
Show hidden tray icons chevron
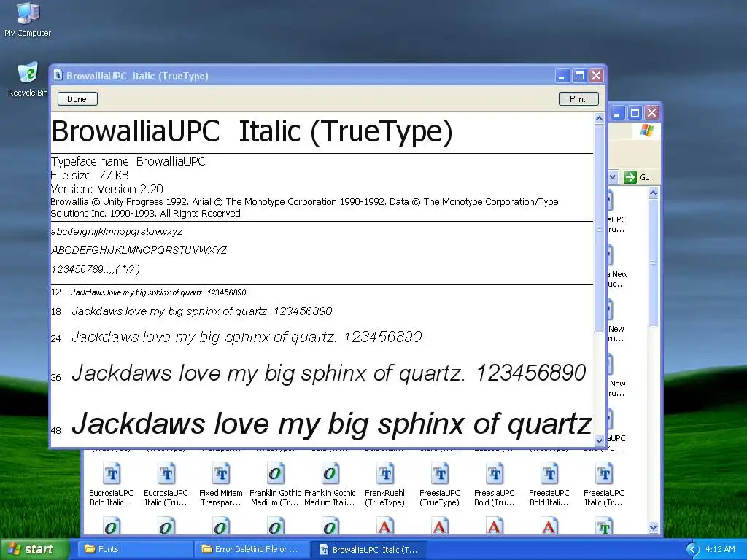tap(692, 550)
